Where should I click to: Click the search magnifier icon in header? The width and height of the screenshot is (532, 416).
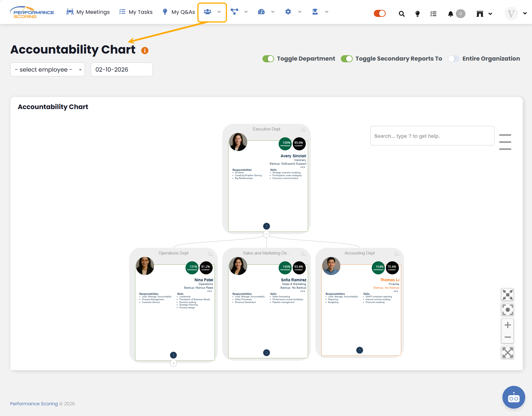tap(401, 14)
